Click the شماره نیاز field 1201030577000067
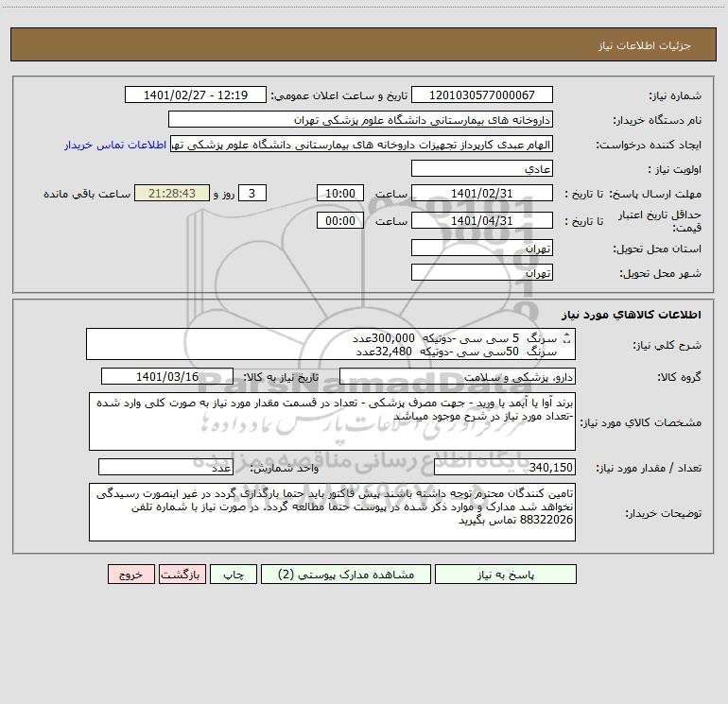Viewport: 728px width, 704px height. [482, 94]
